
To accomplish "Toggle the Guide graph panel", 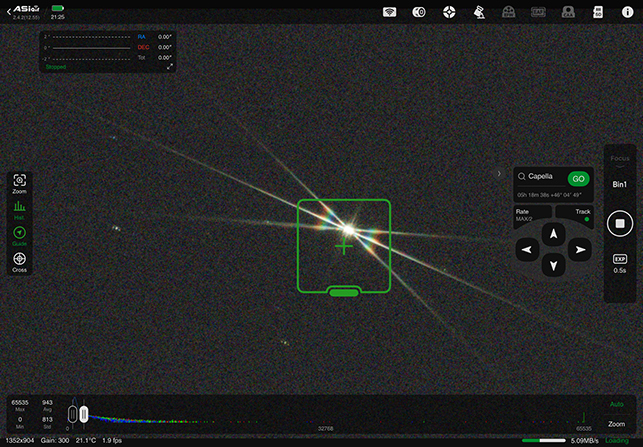I will tap(20, 236).
